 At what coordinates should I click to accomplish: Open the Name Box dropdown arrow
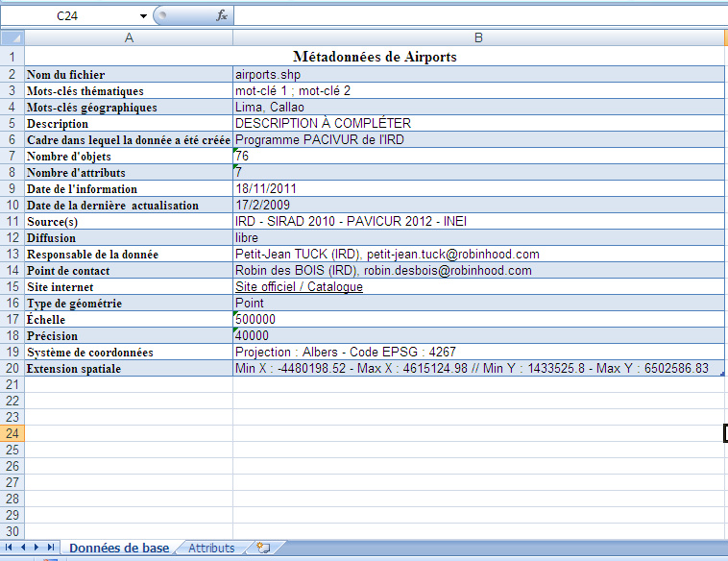(143, 15)
